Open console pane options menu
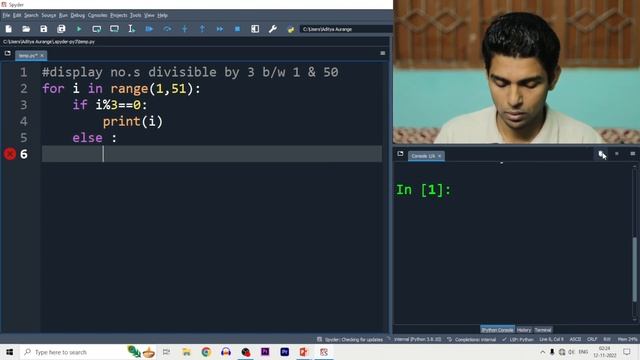The width and height of the screenshot is (640, 360). (x=633, y=154)
